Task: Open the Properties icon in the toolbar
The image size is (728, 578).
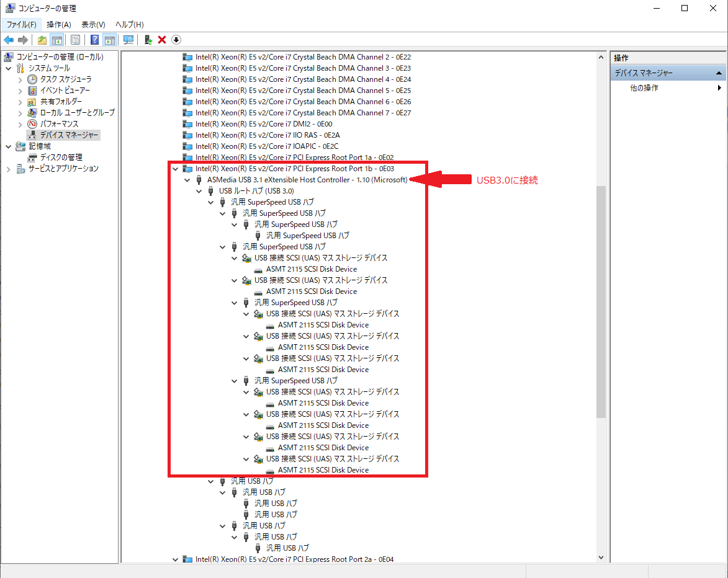Action: tap(75, 39)
